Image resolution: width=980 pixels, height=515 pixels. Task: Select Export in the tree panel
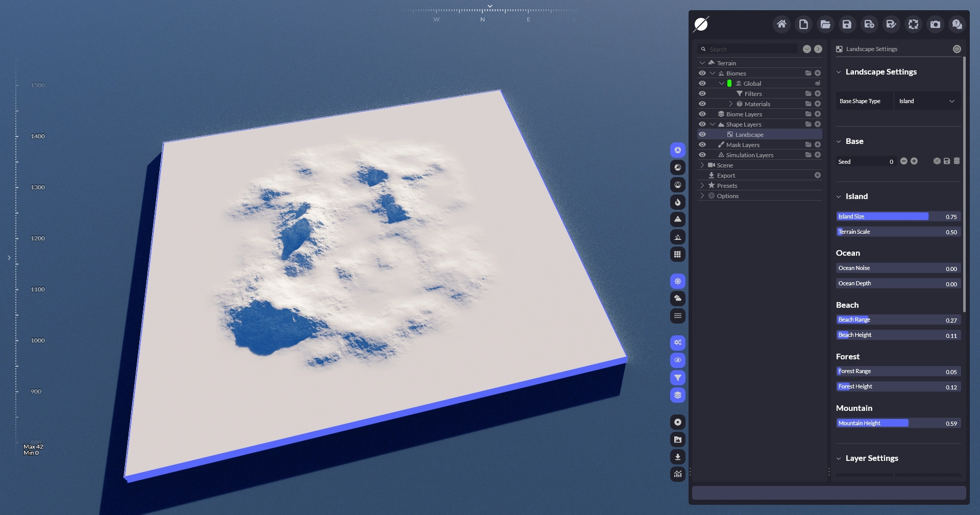pos(726,175)
